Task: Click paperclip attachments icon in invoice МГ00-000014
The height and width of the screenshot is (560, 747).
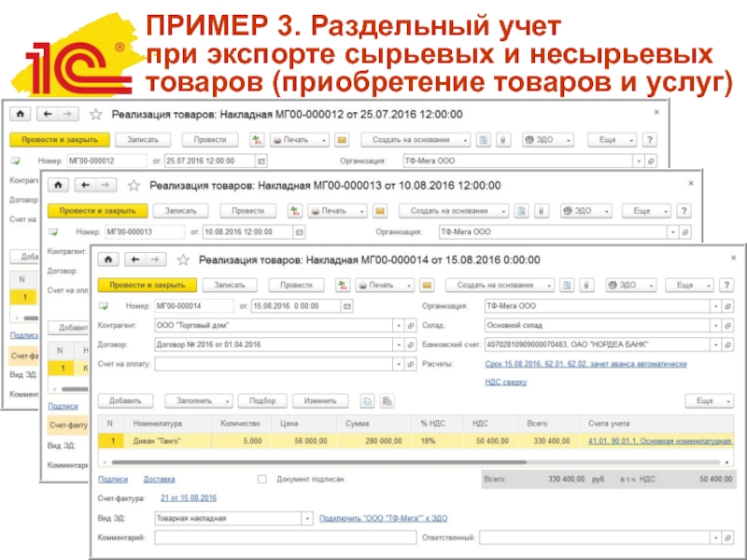Action: pyautogui.click(x=585, y=285)
